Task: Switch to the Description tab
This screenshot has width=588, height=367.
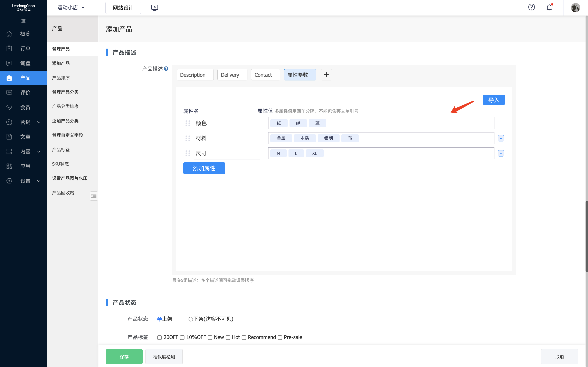Action: tap(195, 75)
